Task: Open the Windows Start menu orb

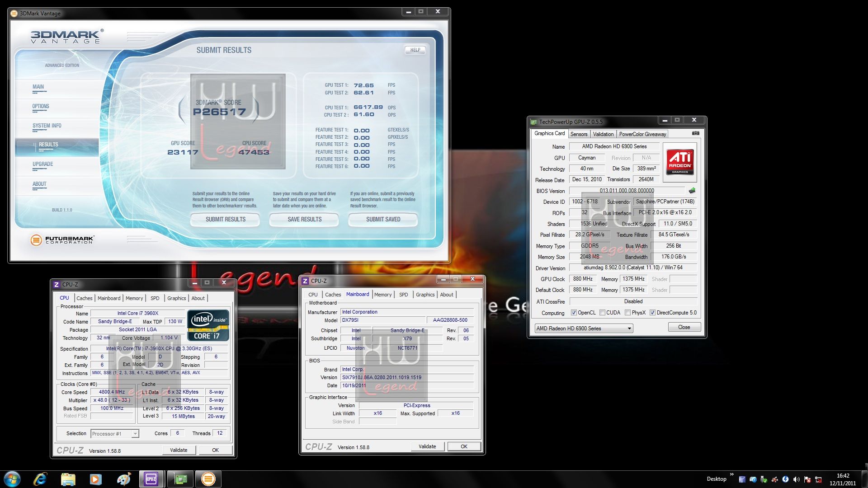Action: pyautogui.click(x=12, y=479)
